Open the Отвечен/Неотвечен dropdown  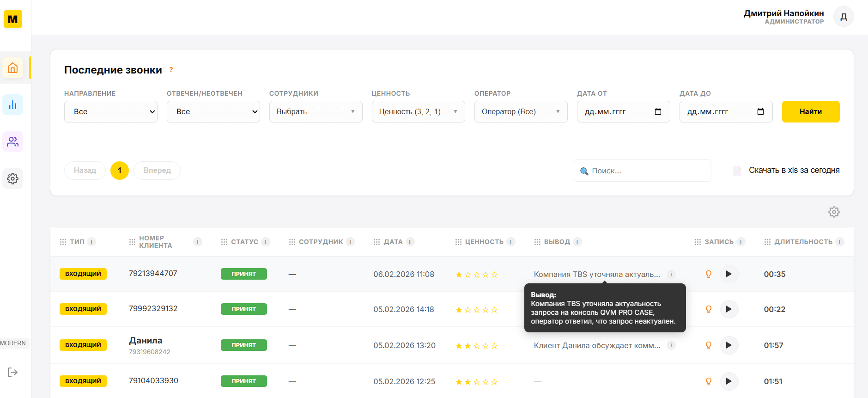click(213, 112)
